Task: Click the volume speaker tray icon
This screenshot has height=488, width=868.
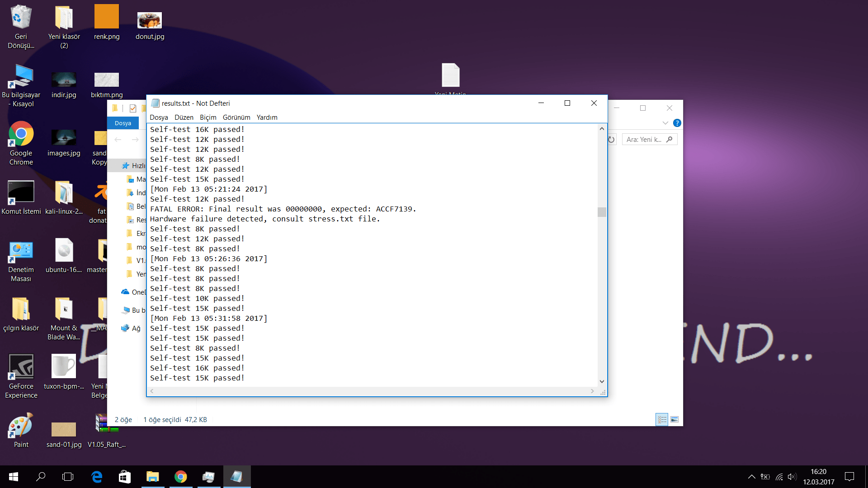Action: [x=792, y=477]
